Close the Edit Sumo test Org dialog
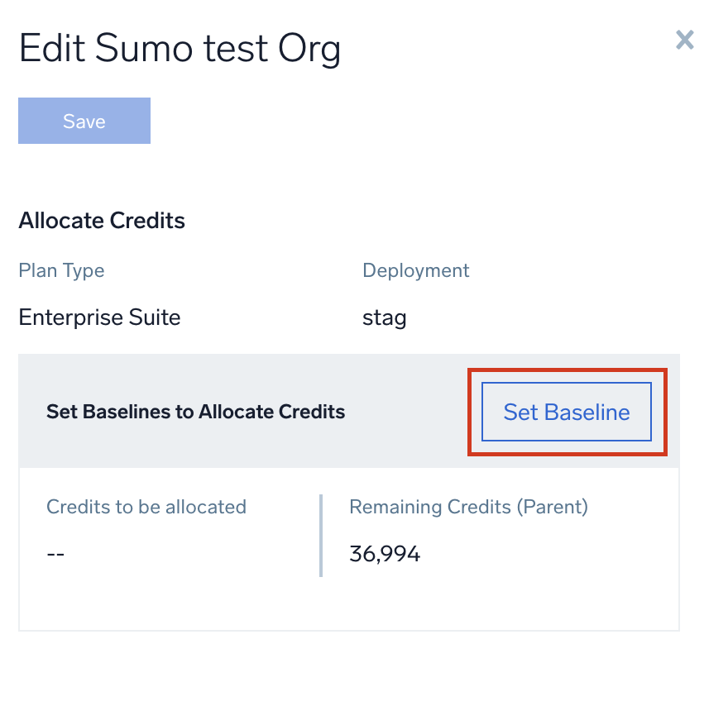The width and height of the screenshot is (728, 706). (x=684, y=40)
